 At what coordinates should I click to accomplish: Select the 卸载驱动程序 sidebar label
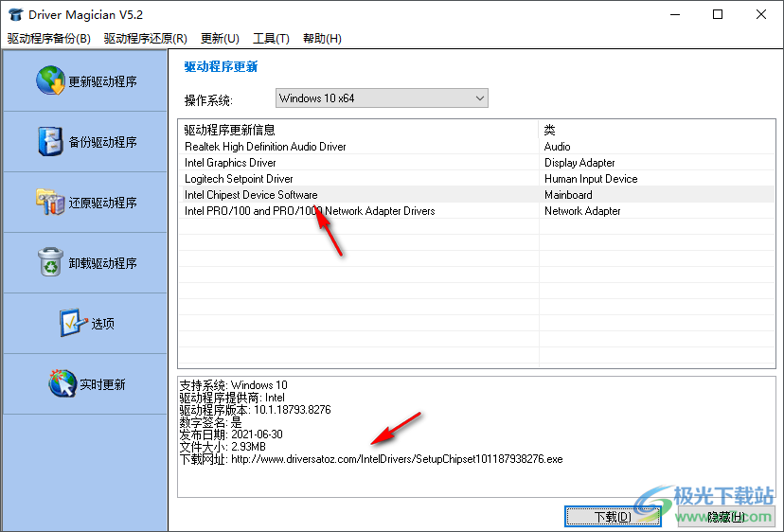pos(102,263)
